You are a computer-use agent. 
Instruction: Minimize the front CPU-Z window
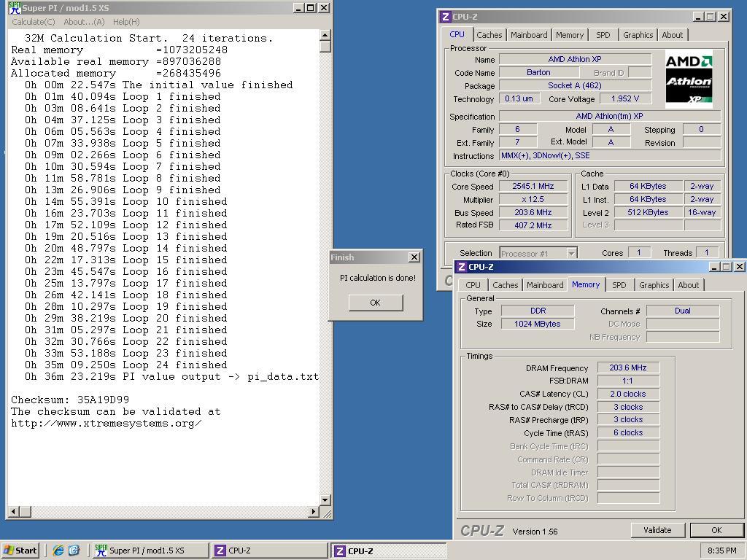click(714, 267)
